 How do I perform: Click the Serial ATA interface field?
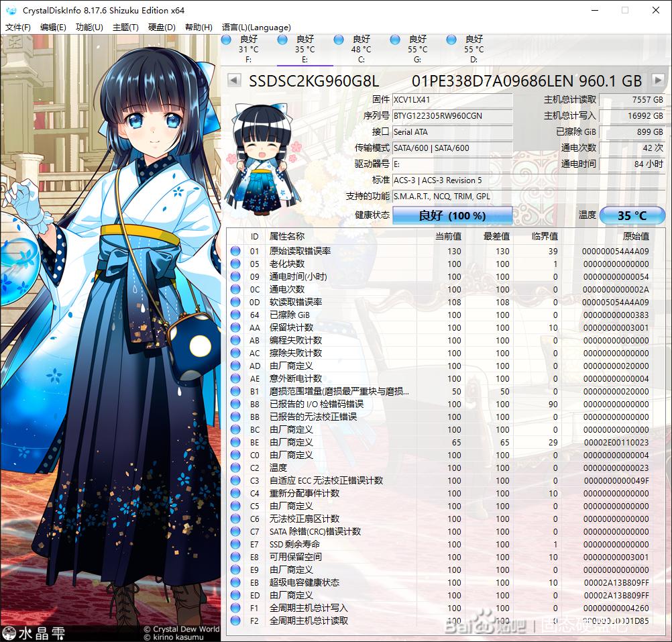[452, 131]
